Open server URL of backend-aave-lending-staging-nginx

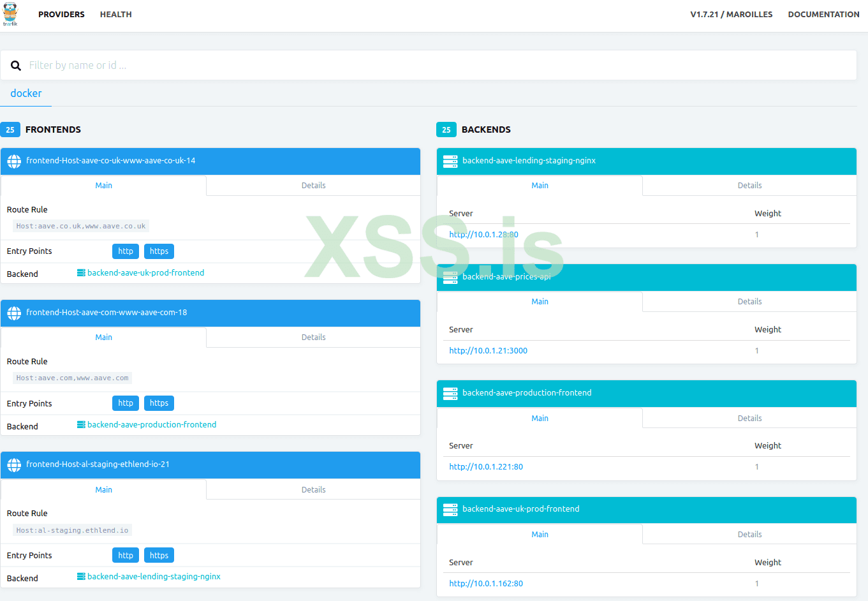pyautogui.click(x=483, y=235)
